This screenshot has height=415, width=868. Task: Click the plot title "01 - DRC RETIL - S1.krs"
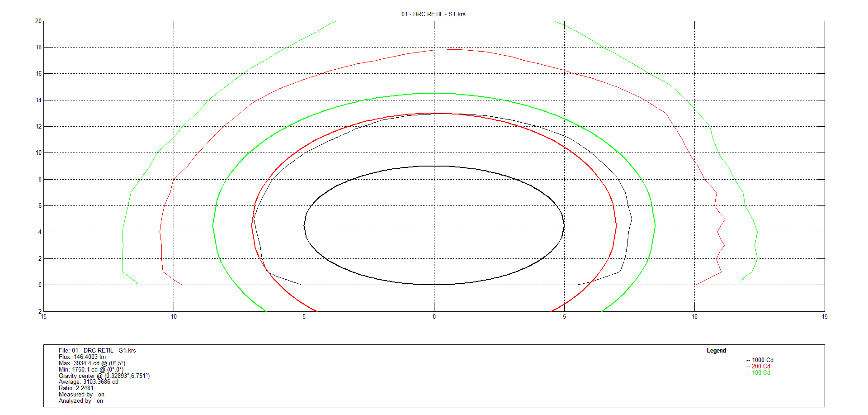pos(433,14)
